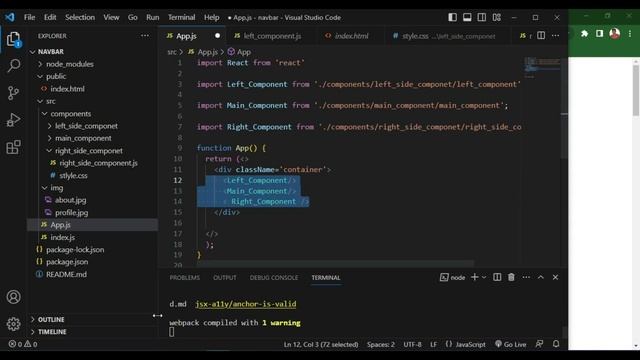Switch to left_component.js tab
This screenshot has width=640, height=360.
click(272, 36)
